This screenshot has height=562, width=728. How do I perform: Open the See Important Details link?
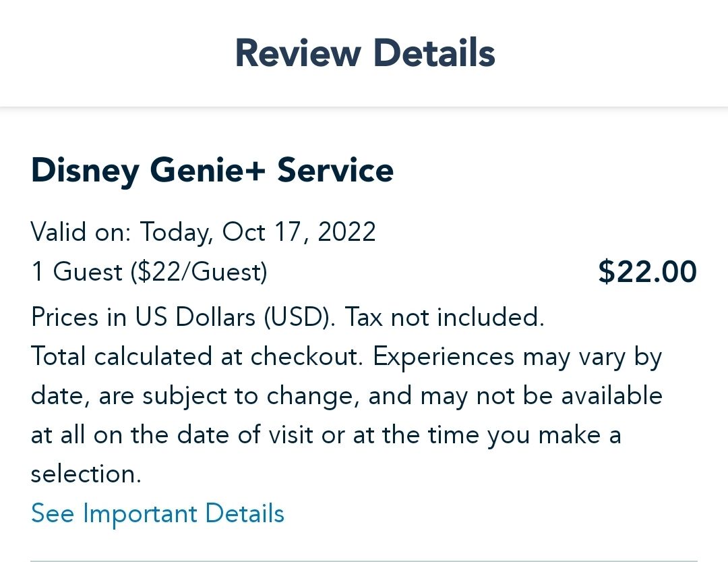tap(158, 513)
